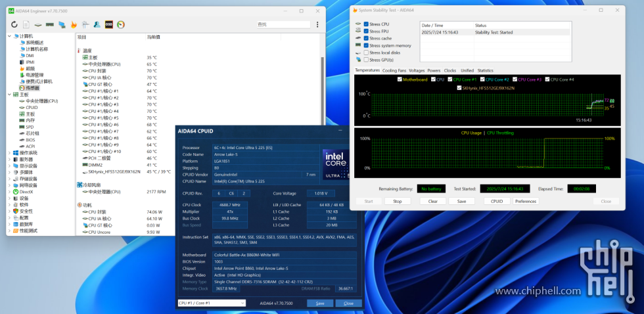Select 内存 memory item in the tree
The width and height of the screenshot is (644, 314).
pyautogui.click(x=27, y=121)
